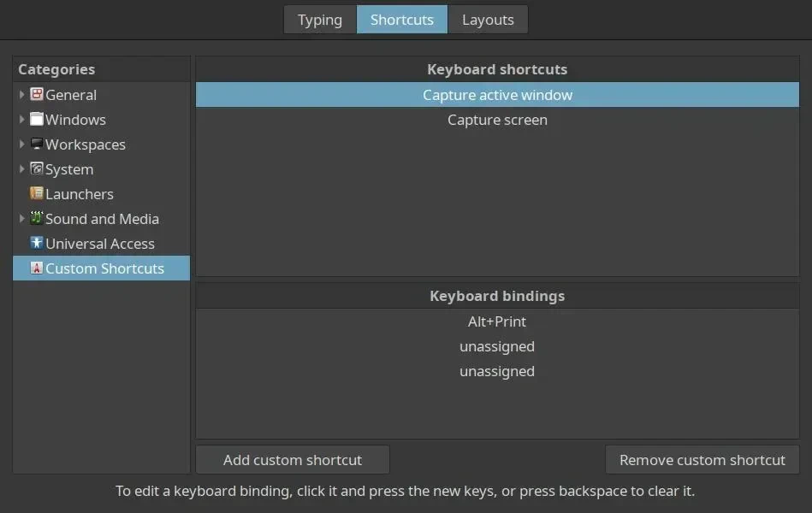
Task: Click Remove custom shortcut button
Action: (702, 460)
